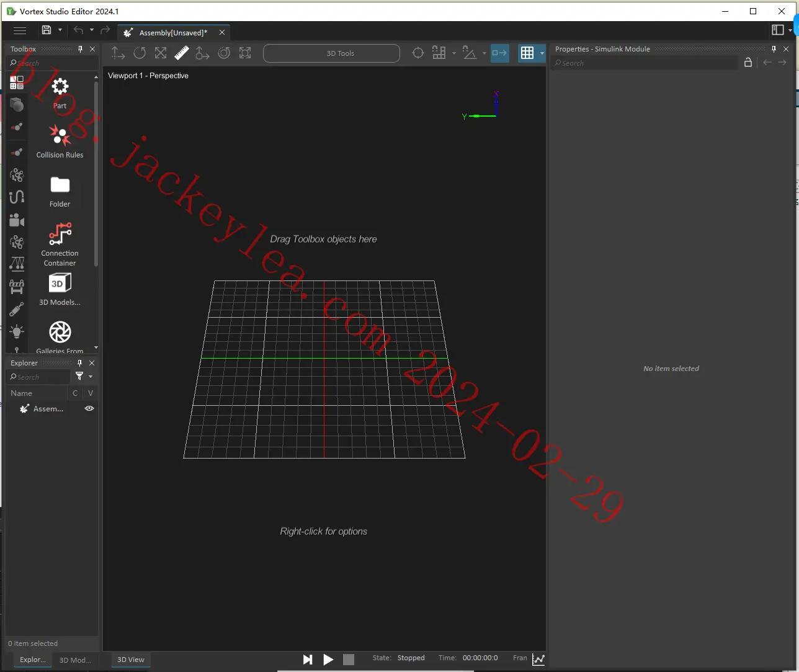Click the Redo arrow
The width and height of the screenshot is (799, 672).
[x=105, y=30]
